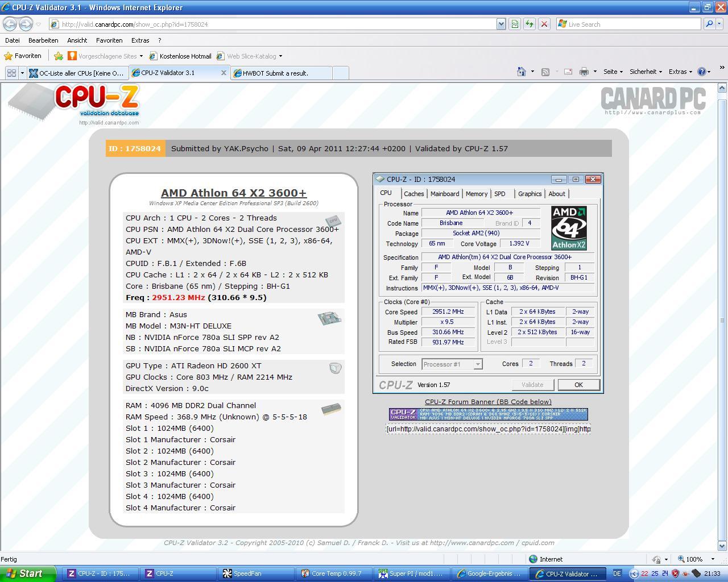Screen dimensions: 728x582
Task: Switch to Super PI / mod1 in the taskbar
Action: click(412, 573)
